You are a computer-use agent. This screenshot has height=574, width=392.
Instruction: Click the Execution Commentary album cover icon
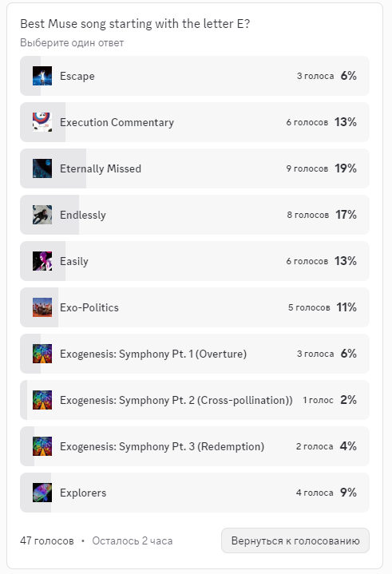pos(42,122)
